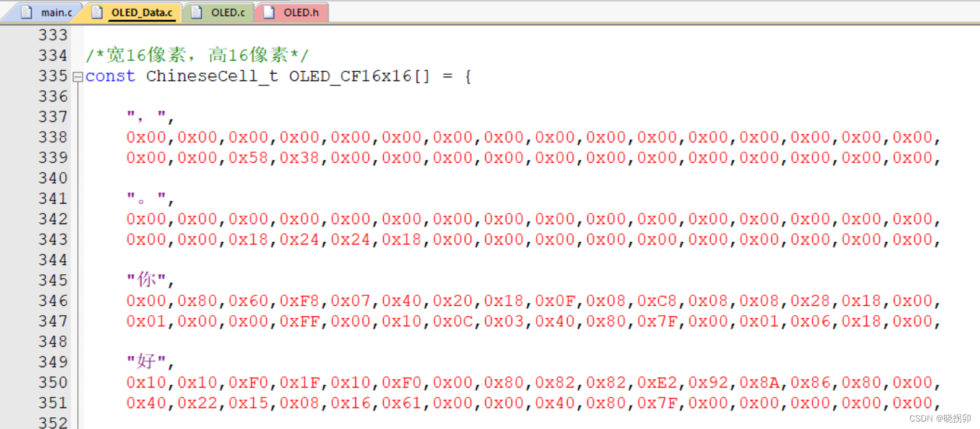Screen dimensions: 980x429
Task: Click value 0x58 on line 339
Action: tap(248, 157)
